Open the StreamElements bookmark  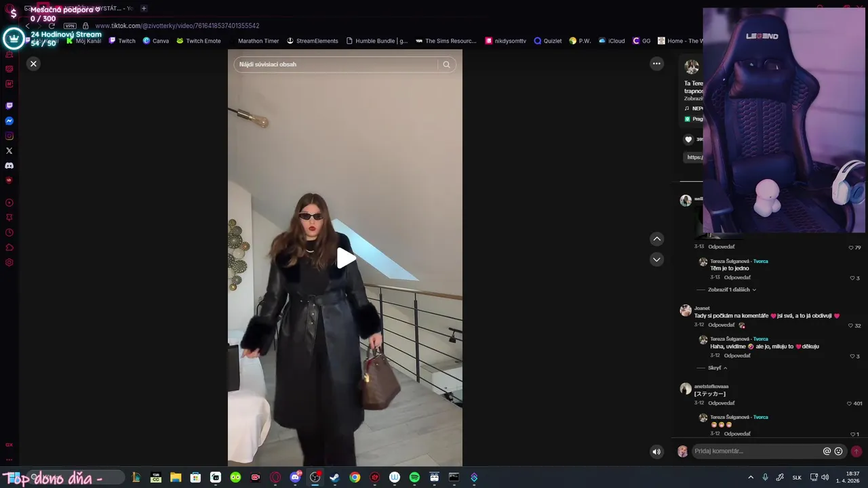point(313,41)
